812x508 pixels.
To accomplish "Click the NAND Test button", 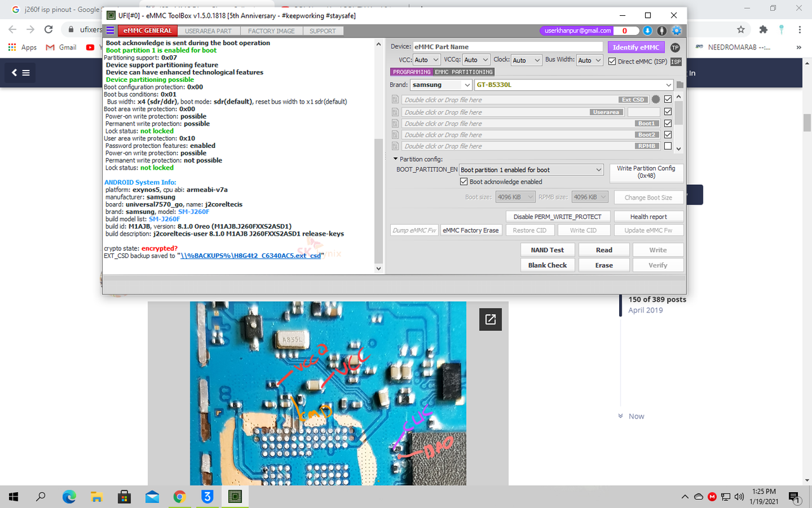I will [x=547, y=250].
